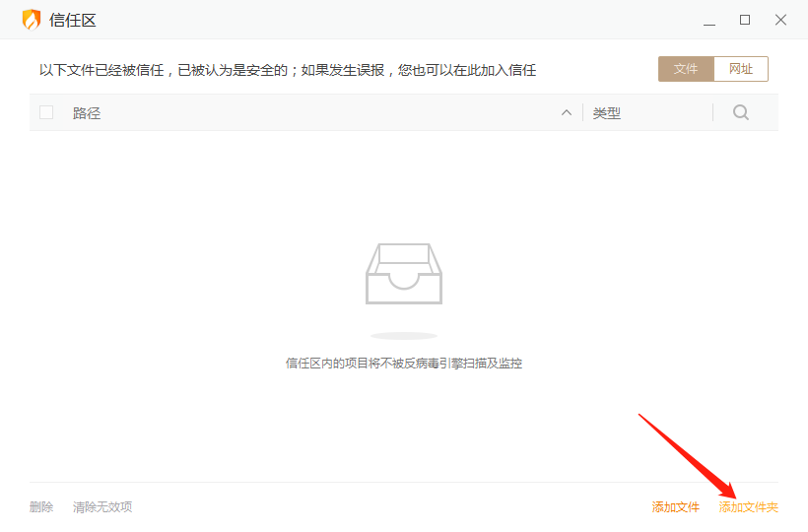Minimize the 信任区 window
The image size is (808, 532).
pos(709,20)
